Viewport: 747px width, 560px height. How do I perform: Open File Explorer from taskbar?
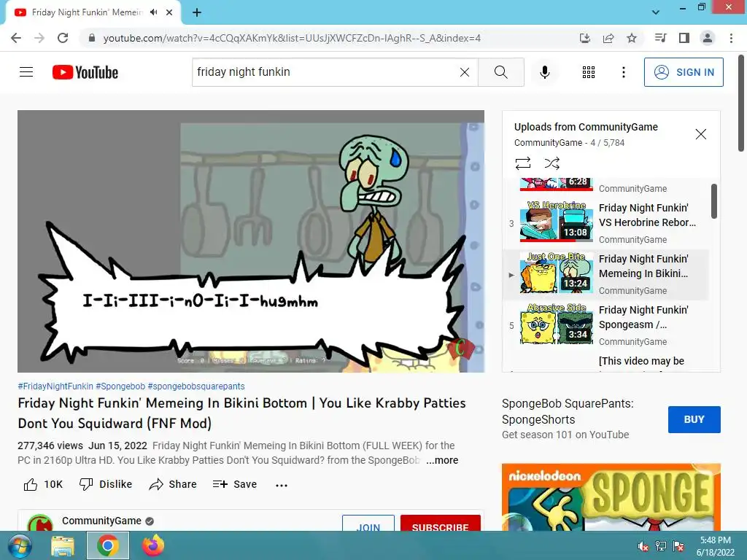[63, 545]
